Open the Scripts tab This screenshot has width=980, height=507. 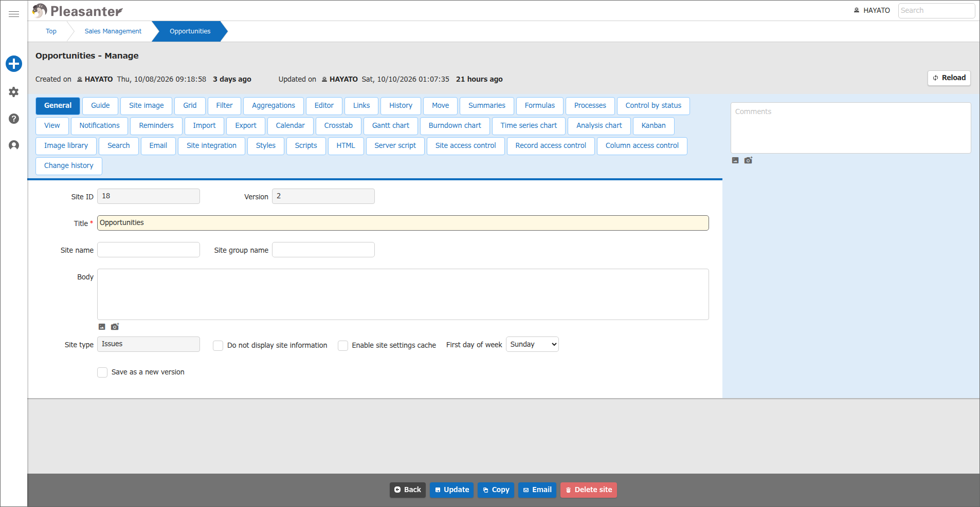click(306, 146)
